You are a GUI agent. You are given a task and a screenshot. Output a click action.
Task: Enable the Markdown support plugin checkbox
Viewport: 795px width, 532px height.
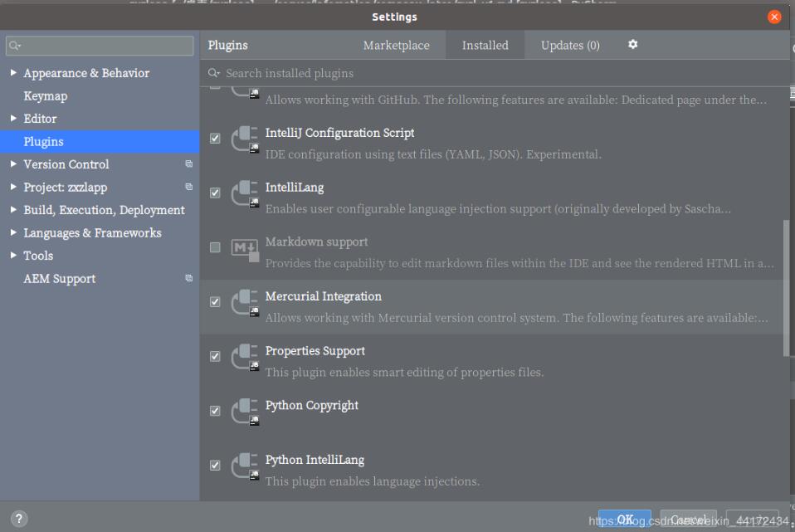click(215, 247)
